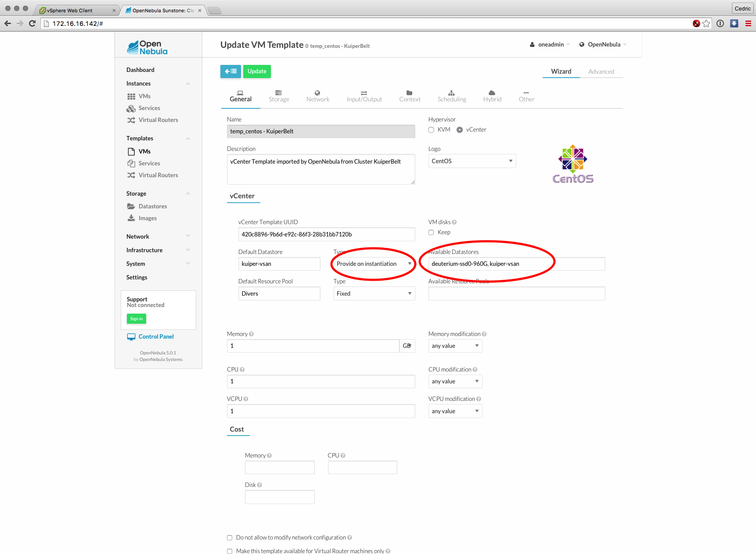Open Provide on instantiation type dropdown

374,264
